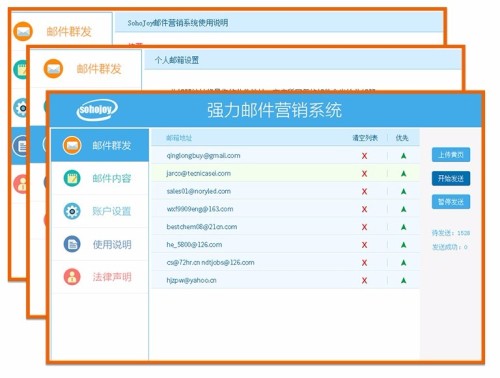Click the 邮箱地址 column header
The width and height of the screenshot is (500, 378).
[179, 138]
